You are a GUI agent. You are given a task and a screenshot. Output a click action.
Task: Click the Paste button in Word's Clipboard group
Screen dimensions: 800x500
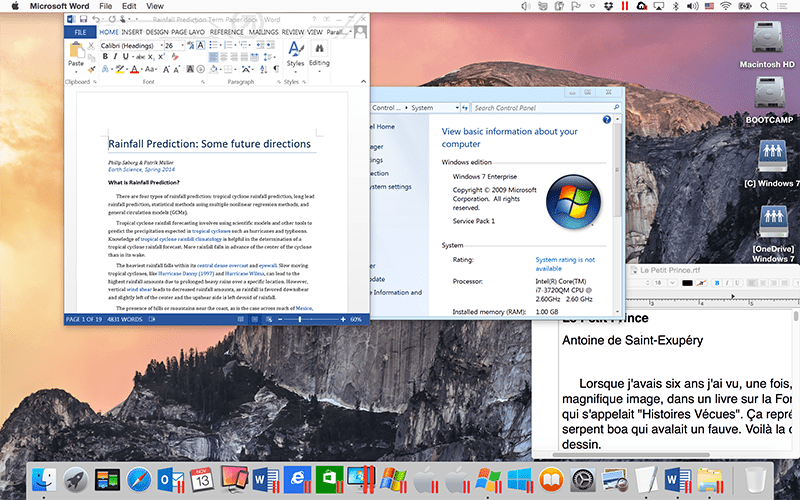[x=76, y=55]
